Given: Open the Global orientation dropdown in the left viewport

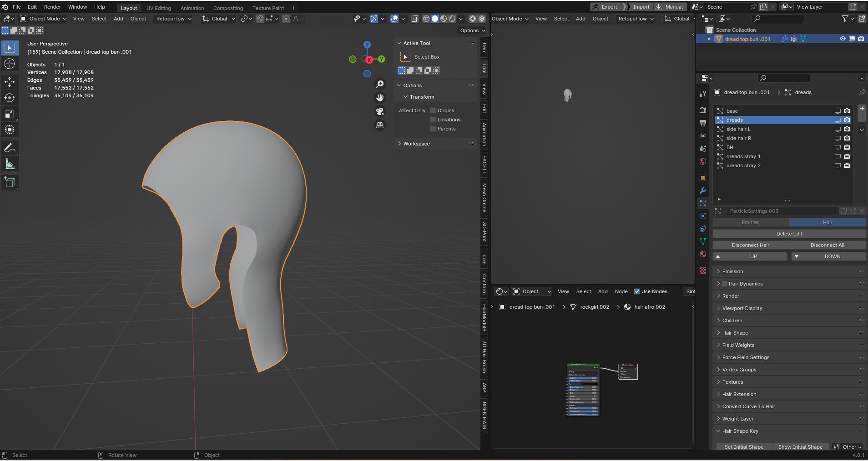Looking at the screenshot, I should click(219, 19).
